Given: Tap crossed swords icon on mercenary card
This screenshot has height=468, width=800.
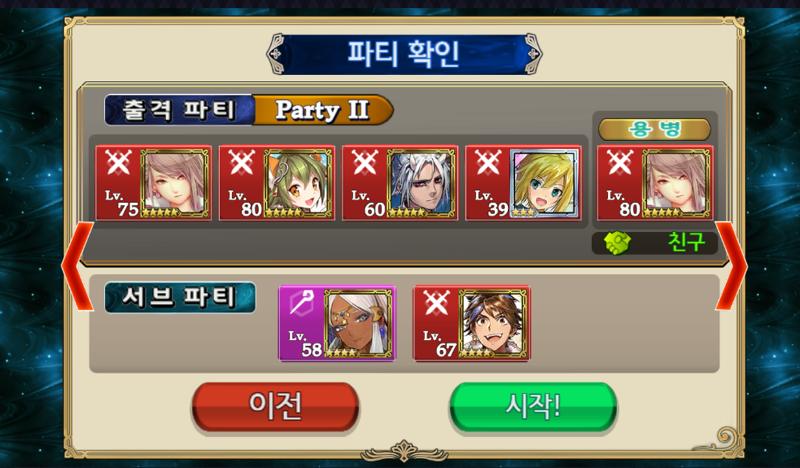Looking at the screenshot, I should pos(620,163).
